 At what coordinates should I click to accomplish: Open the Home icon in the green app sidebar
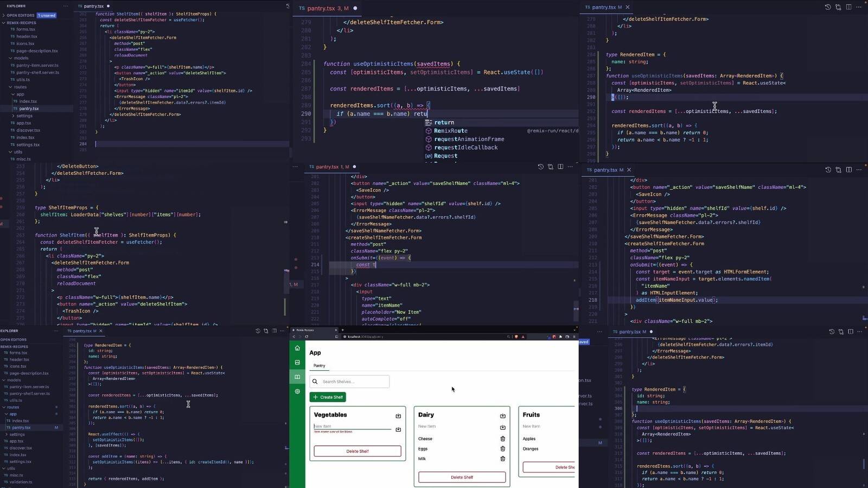click(297, 348)
